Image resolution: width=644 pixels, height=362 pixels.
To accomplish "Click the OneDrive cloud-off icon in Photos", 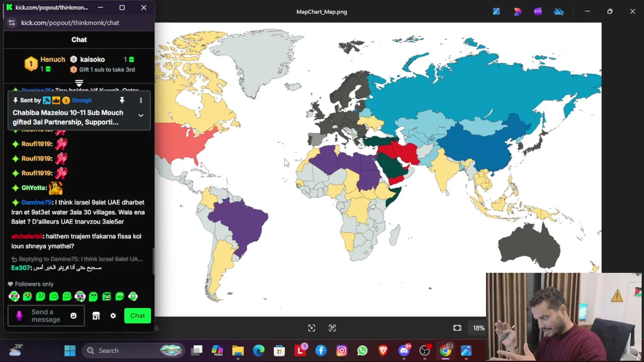I will [559, 12].
